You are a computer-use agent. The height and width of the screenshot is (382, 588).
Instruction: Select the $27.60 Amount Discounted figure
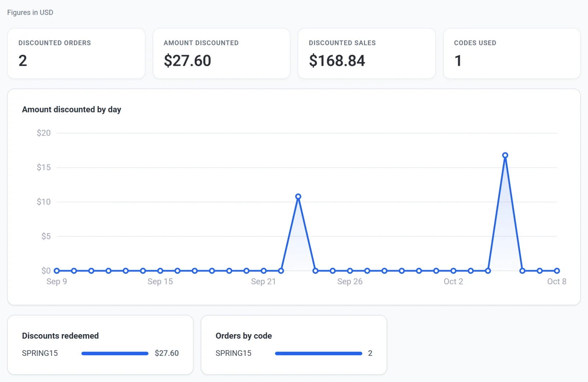(187, 61)
